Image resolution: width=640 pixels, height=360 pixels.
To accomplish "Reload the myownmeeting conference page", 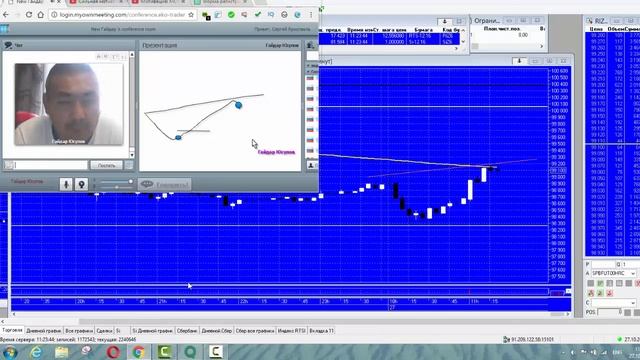I will coord(29,15).
